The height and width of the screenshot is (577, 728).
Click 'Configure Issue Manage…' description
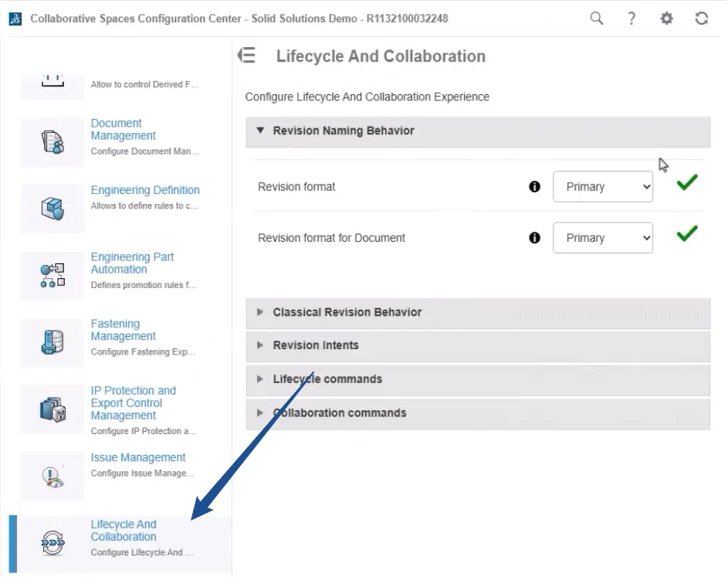pyautogui.click(x=143, y=473)
